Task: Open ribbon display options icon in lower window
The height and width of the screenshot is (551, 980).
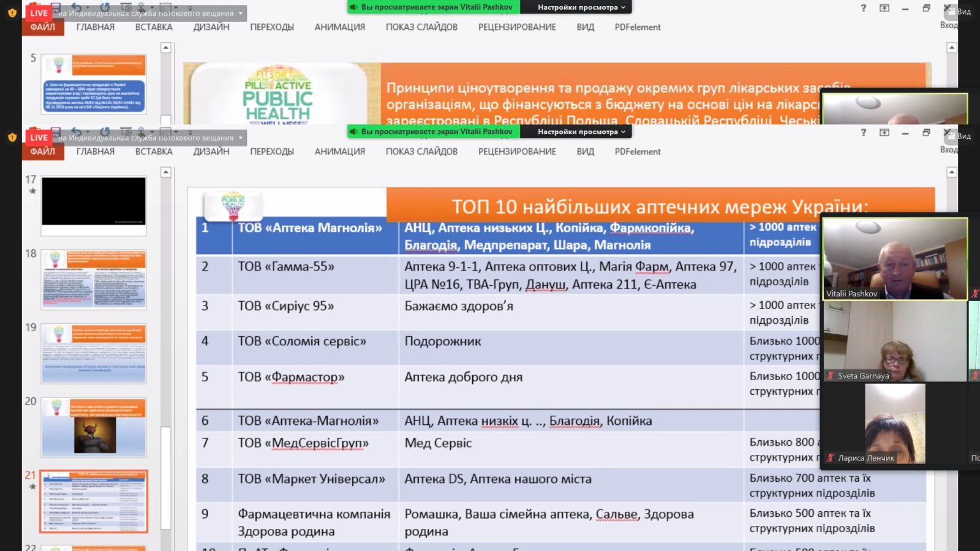Action: (884, 132)
